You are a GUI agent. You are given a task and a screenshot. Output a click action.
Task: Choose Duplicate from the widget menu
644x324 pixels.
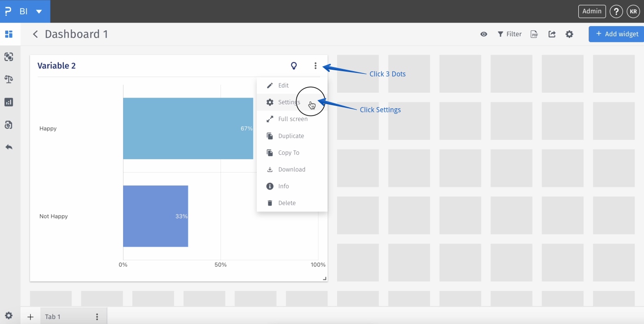coord(292,136)
